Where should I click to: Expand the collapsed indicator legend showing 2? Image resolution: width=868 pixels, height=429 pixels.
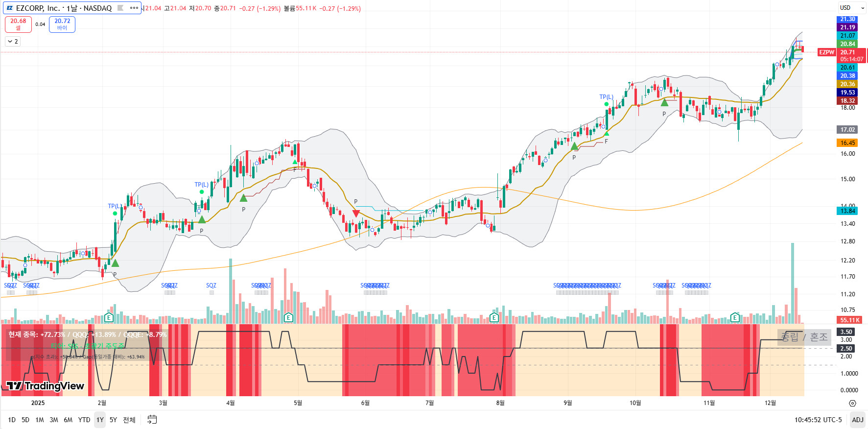click(13, 42)
